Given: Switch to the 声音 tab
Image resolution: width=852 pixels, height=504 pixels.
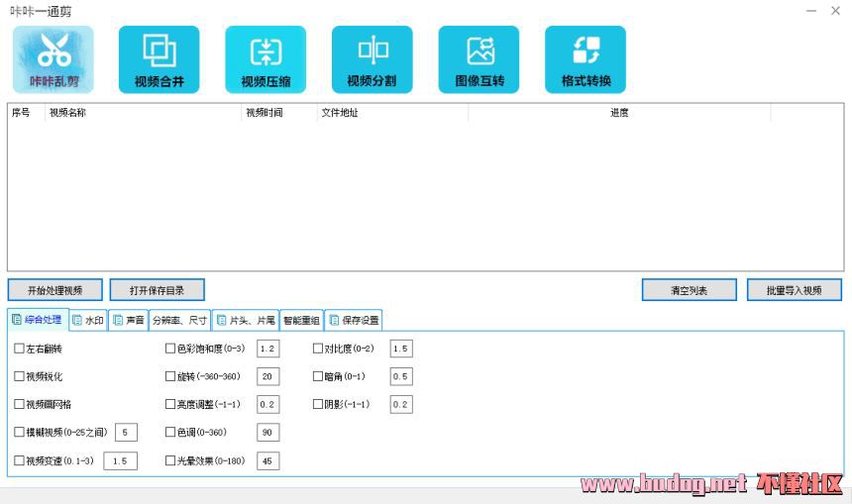Looking at the screenshot, I should [128, 321].
